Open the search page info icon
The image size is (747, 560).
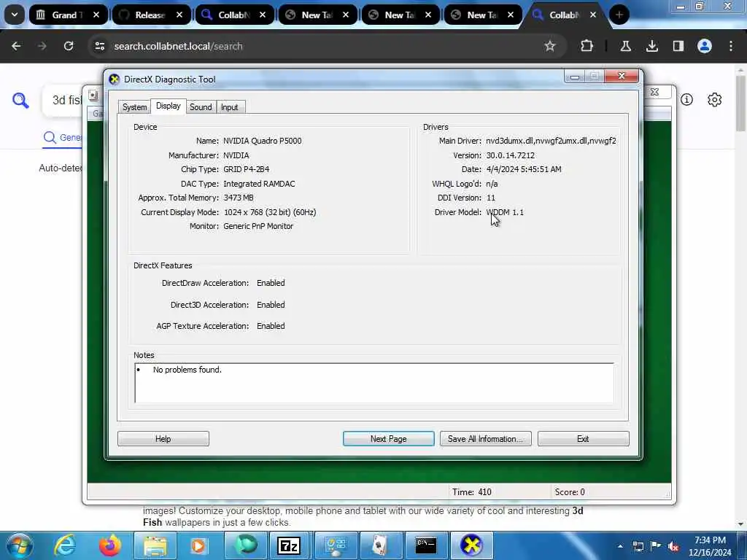[686, 99]
